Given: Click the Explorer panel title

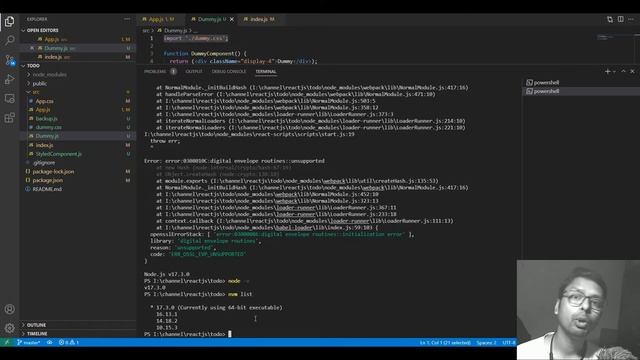Looking at the screenshot, I should (37, 19).
